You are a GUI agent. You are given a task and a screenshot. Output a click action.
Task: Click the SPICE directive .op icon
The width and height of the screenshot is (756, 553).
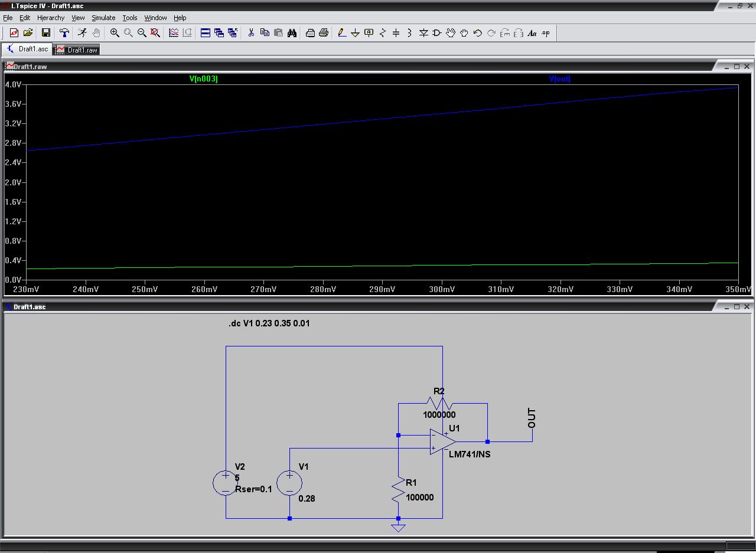(545, 33)
